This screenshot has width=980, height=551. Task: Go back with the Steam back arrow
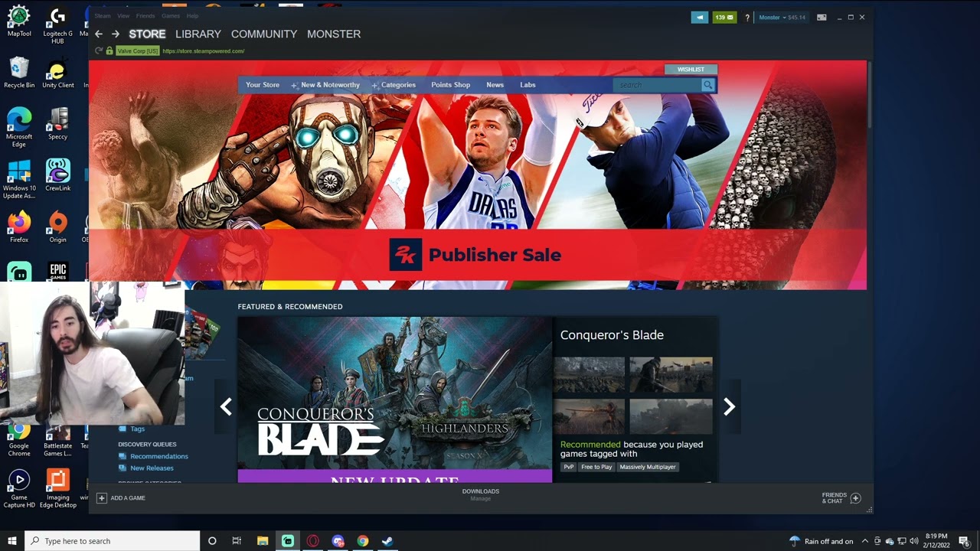98,34
